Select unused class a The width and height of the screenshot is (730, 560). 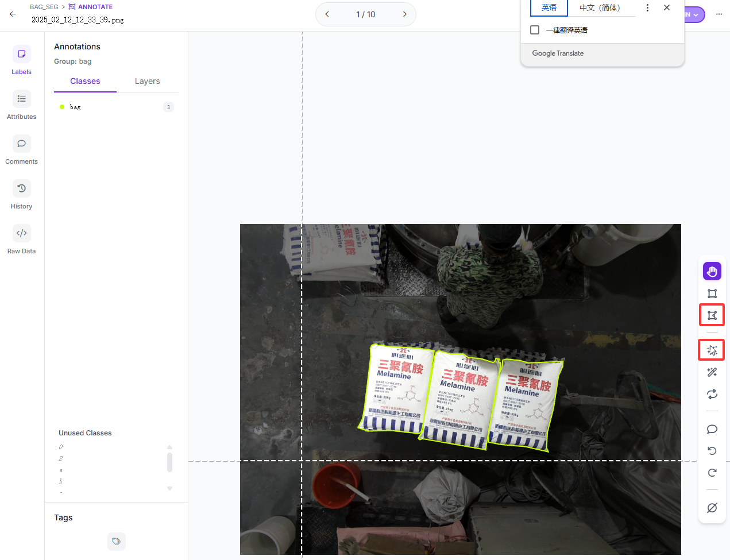(x=61, y=470)
